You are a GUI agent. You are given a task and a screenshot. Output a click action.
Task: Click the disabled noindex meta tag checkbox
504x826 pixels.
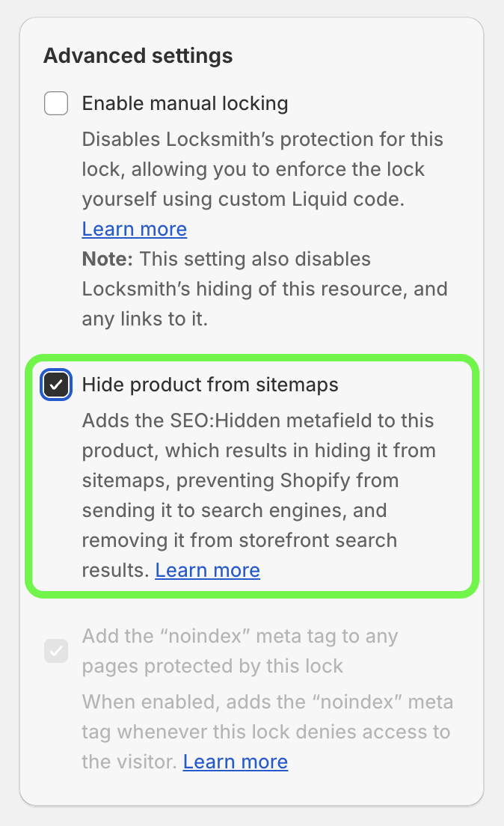(x=56, y=651)
